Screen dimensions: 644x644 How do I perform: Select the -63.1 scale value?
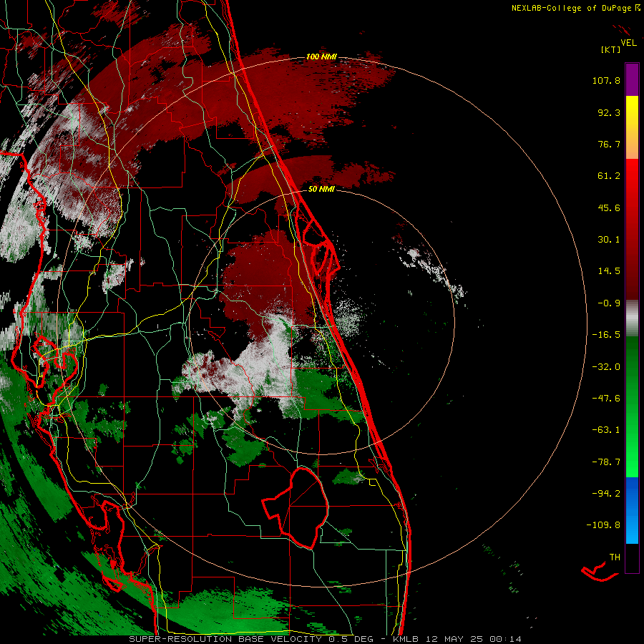(x=606, y=430)
